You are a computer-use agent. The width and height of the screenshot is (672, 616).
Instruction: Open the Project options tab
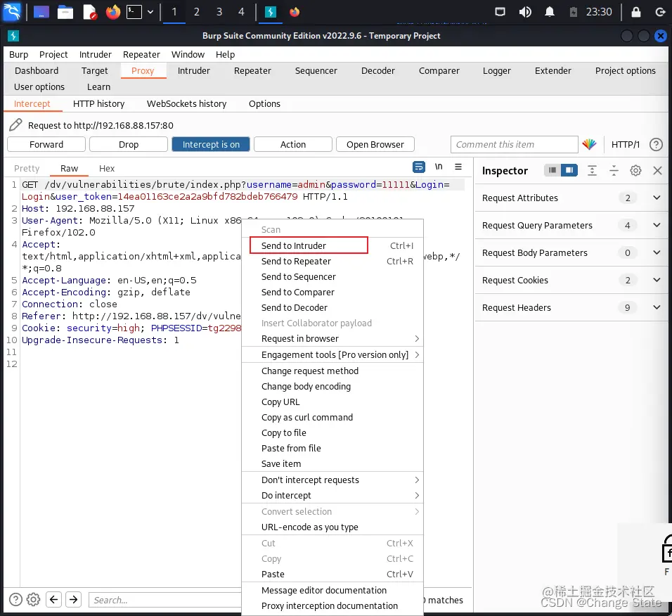(x=626, y=71)
